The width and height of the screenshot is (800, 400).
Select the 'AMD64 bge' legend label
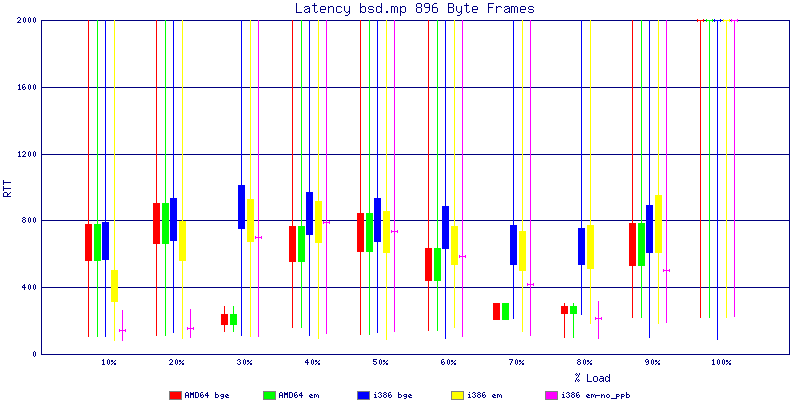click(207, 395)
